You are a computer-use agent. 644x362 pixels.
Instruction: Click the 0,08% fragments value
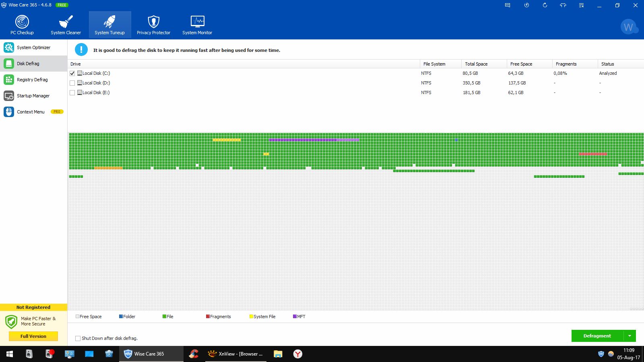[x=560, y=73]
